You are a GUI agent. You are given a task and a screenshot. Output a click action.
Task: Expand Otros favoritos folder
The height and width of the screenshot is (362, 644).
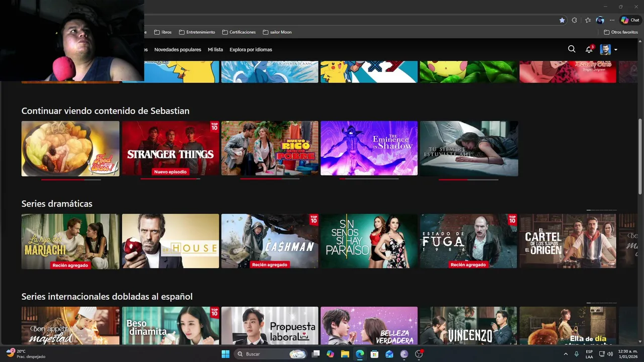coord(621,32)
